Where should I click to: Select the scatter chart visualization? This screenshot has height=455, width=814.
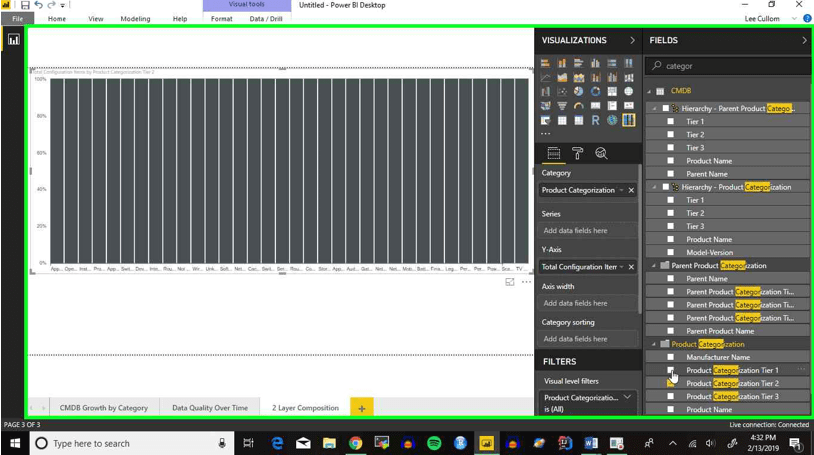click(x=562, y=91)
